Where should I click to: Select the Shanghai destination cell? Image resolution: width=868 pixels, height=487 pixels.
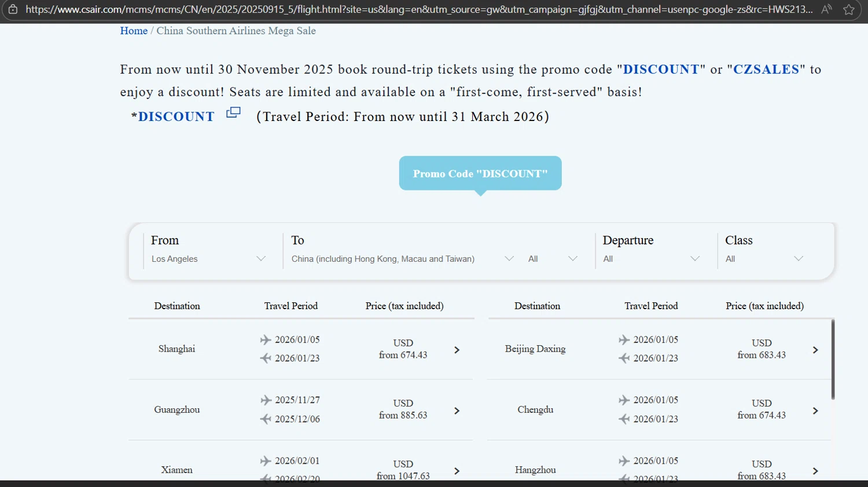tap(177, 349)
